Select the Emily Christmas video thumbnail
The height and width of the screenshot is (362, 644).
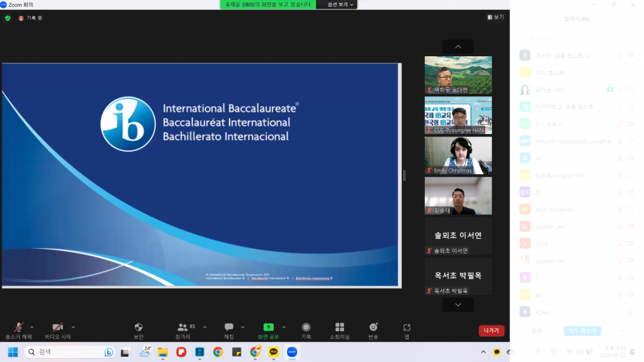[x=458, y=156]
